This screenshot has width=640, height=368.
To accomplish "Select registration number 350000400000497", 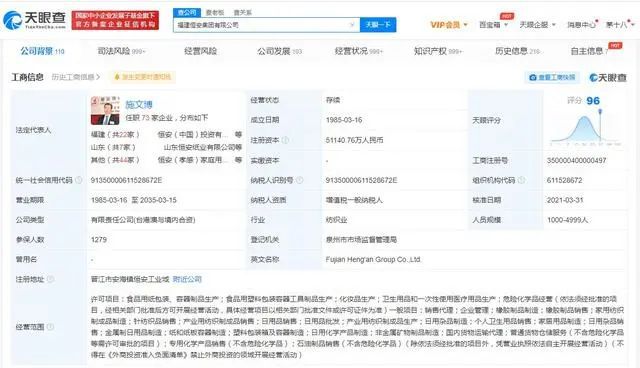I will [x=576, y=160].
